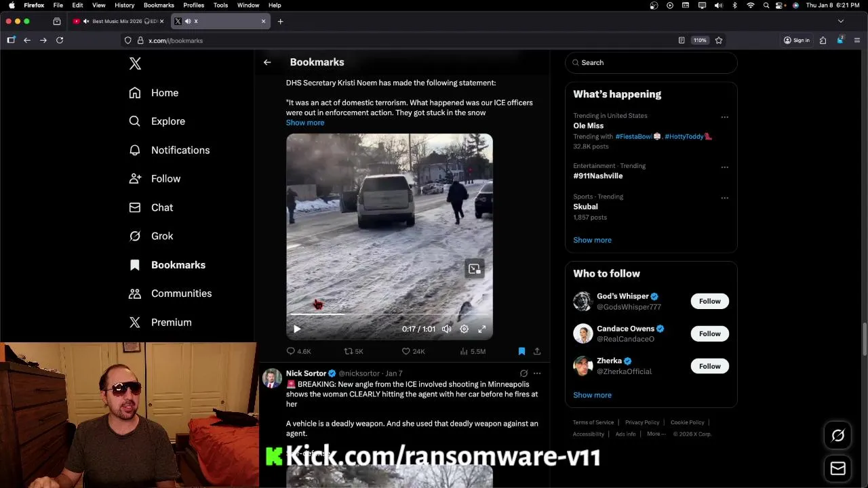Screen dimensions: 868x488
Task: Open Terms of Service link
Action: pyautogui.click(x=593, y=422)
